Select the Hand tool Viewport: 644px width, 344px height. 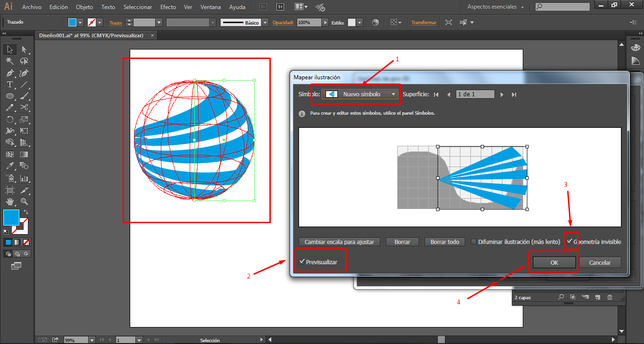click(x=10, y=201)
